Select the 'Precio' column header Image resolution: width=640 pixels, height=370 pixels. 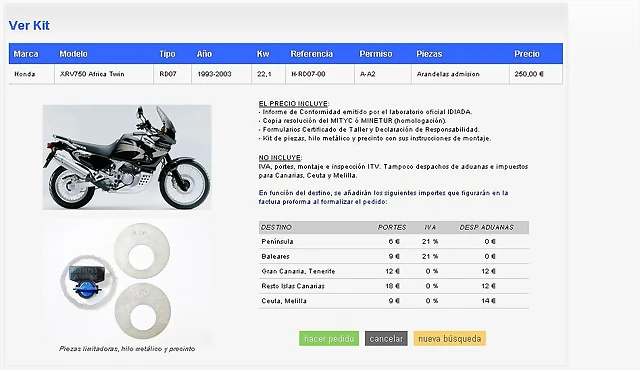tap(527, 54)
